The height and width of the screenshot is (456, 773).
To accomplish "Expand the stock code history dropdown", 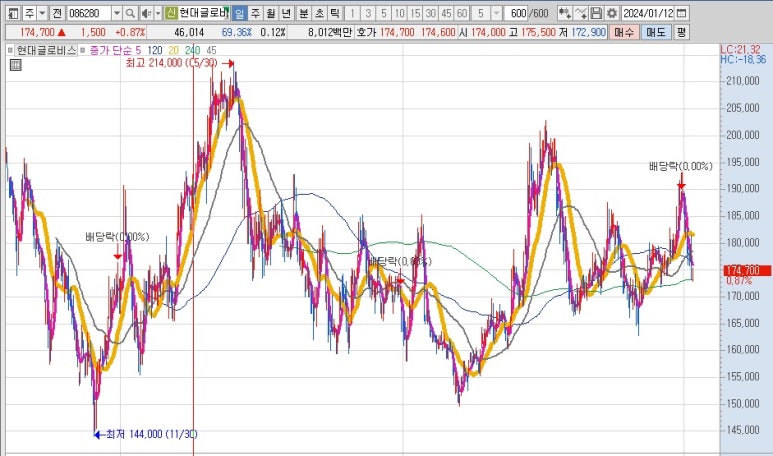I will [x=117, y=13].
